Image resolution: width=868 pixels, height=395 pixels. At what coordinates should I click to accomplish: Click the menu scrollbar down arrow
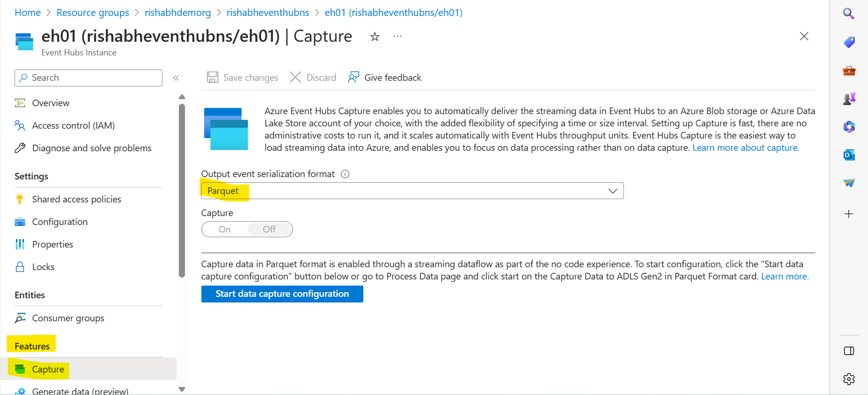182,389
